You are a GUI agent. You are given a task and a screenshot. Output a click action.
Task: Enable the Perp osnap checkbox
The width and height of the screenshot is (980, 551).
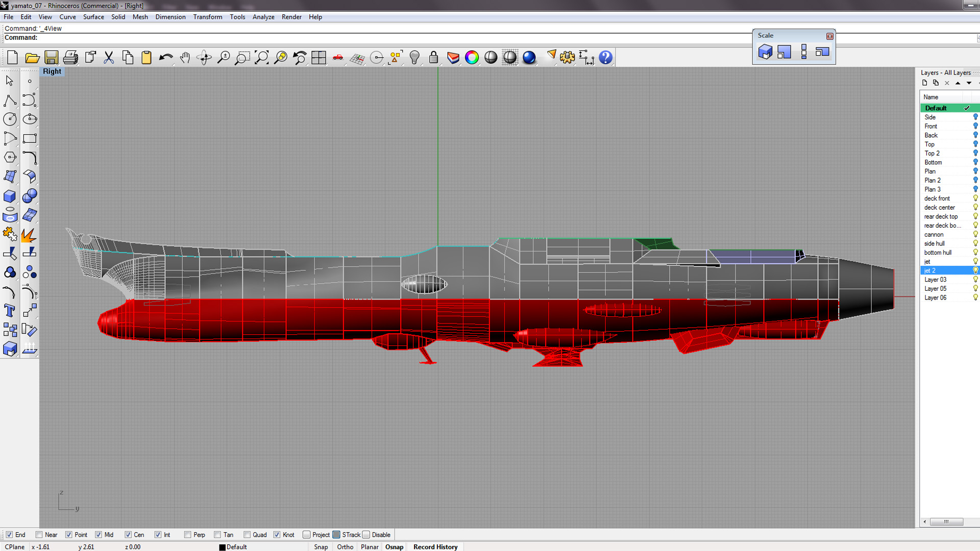tap(188, 535)
